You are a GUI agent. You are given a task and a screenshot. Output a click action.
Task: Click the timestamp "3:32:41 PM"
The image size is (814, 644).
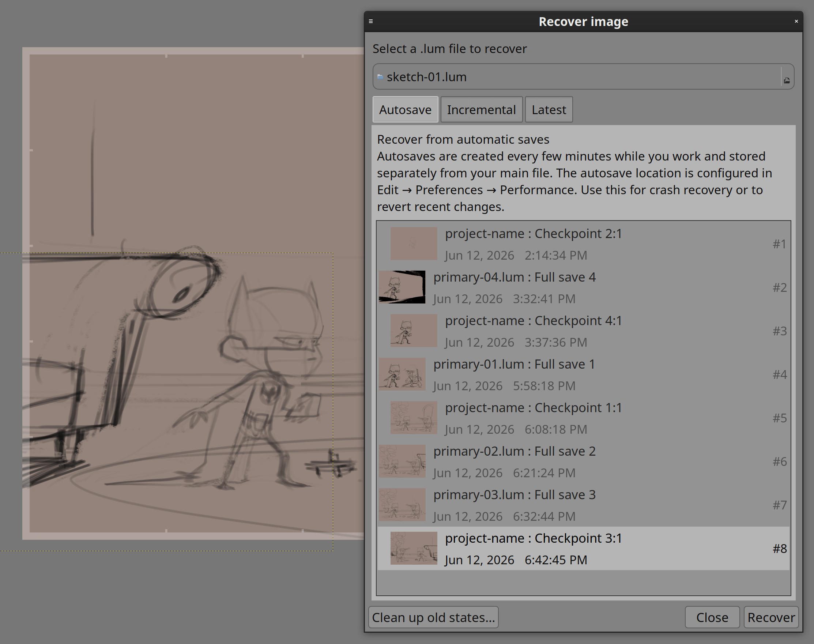pyautogui.click(x=544, y=299)
